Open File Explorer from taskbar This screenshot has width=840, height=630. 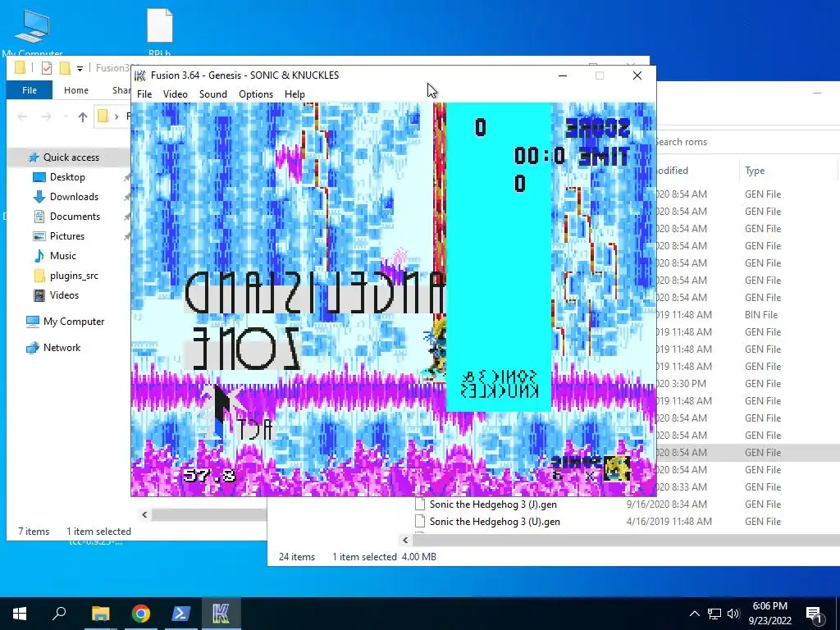pos(100,614)
